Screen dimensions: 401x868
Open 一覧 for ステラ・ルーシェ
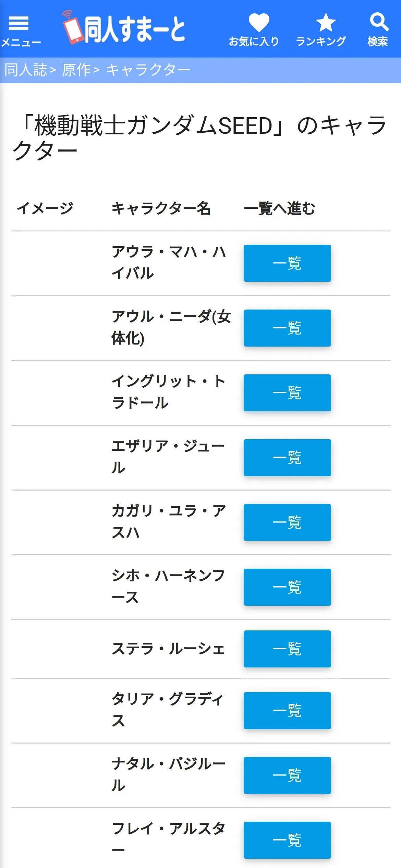[x=287, y=649]
